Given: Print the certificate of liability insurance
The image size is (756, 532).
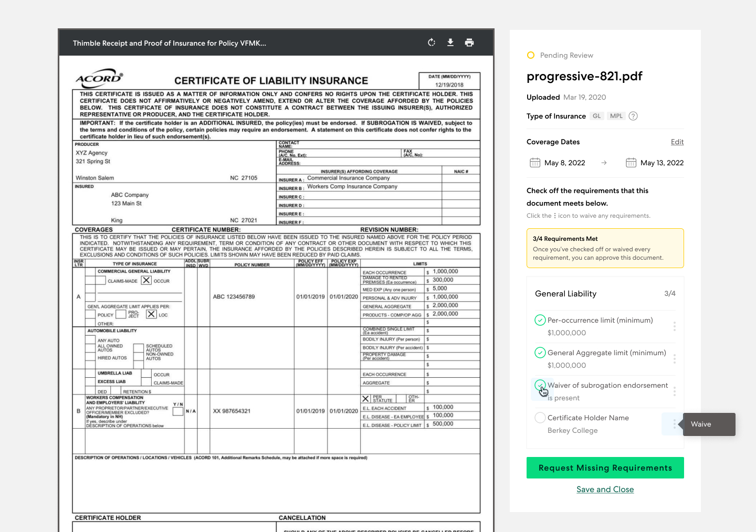Looking at the screenshot, I should click(x=469, y=42).
